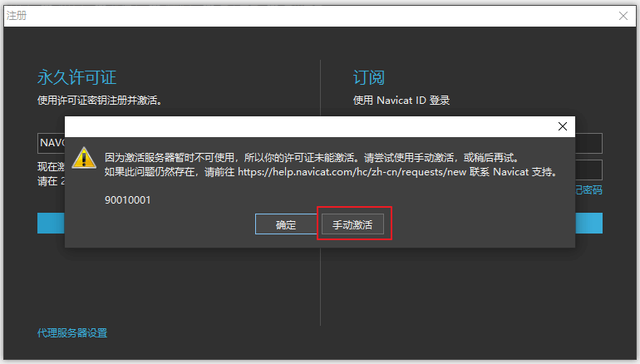
Task: Click the Navicat ID input under 订阅
Action: coord(589,143)
